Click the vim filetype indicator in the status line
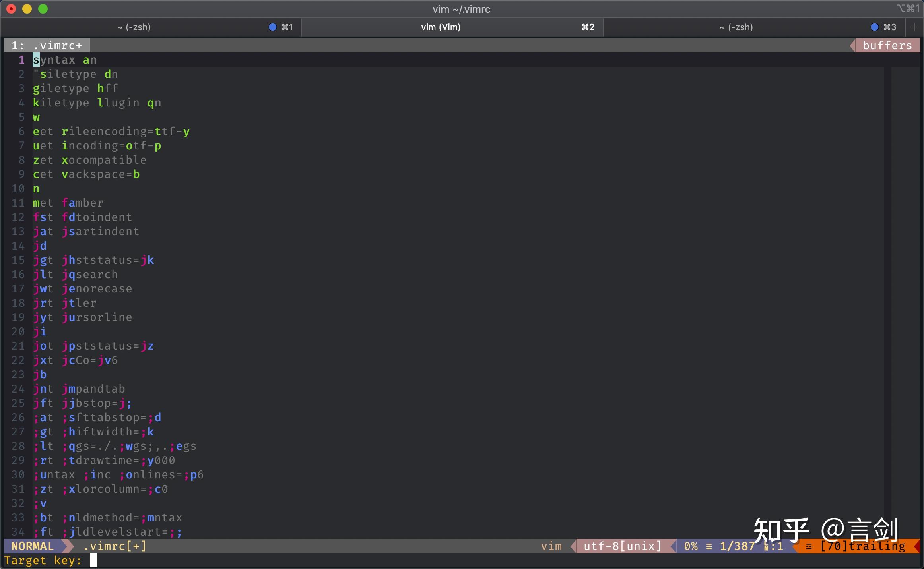Viewport: 924px width, 569px height. 551,546
